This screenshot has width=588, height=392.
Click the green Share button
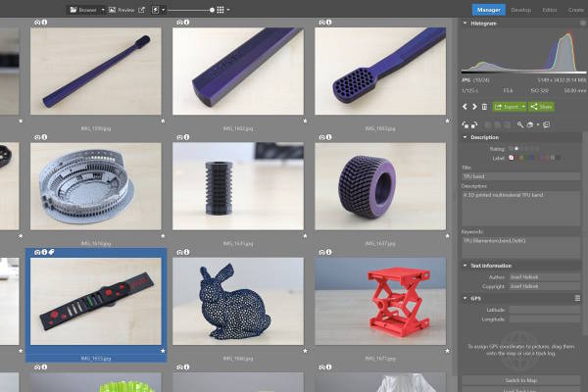coord(542,107)
